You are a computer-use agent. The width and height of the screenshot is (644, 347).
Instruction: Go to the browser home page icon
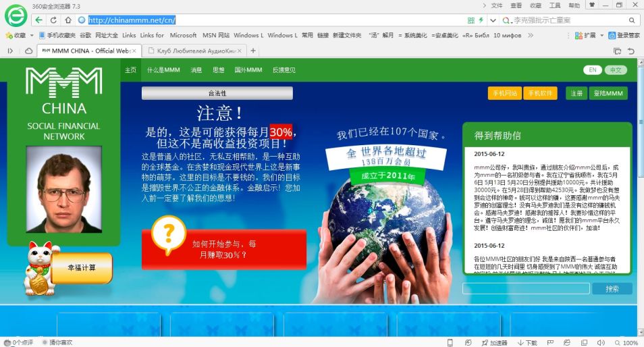point(68,20)
